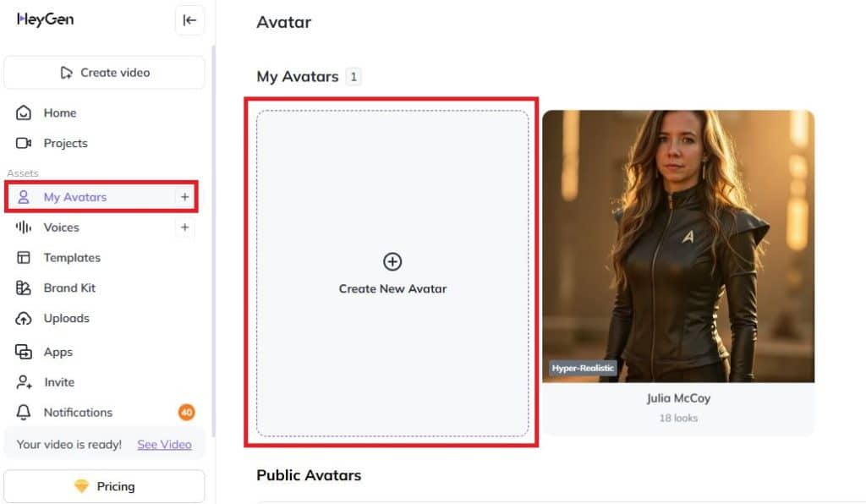Viewport: 866px width, 504px height.
Task: Click the orange 40 notifications badge
Action: point(187,413)
